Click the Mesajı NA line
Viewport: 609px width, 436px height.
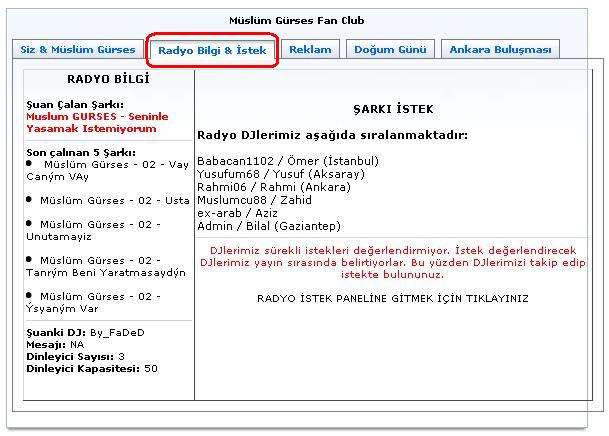pyautogui.click(x=55, y=345)
